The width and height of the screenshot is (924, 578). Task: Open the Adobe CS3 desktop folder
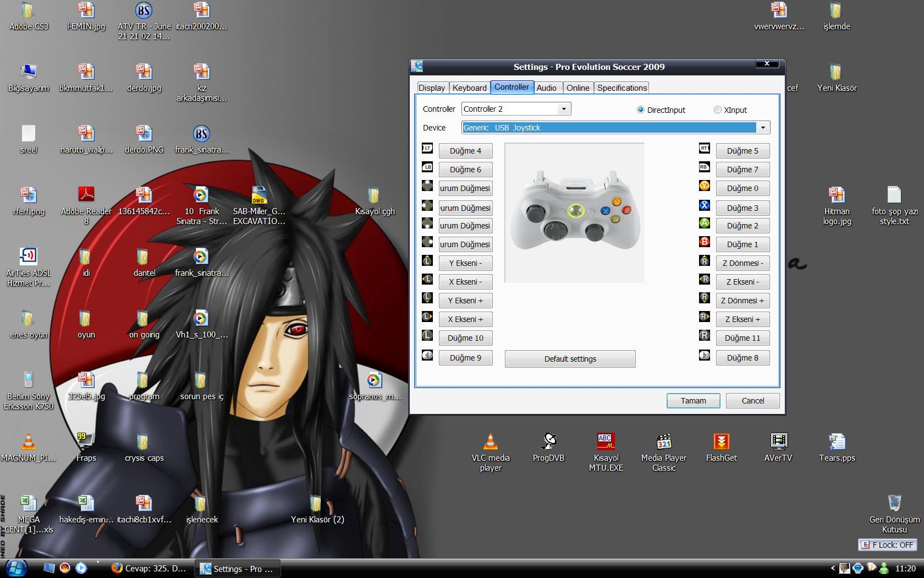coord(28,17)
